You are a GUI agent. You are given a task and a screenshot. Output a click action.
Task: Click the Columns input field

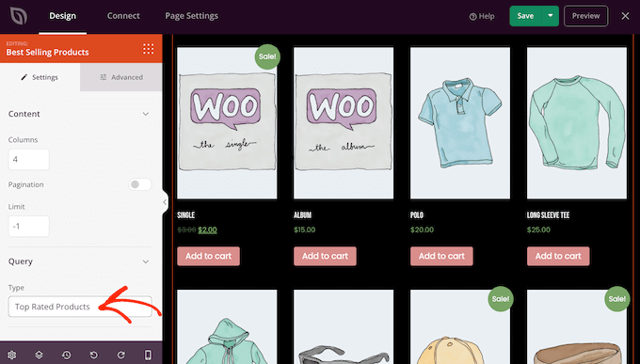(x=28, y=159)
